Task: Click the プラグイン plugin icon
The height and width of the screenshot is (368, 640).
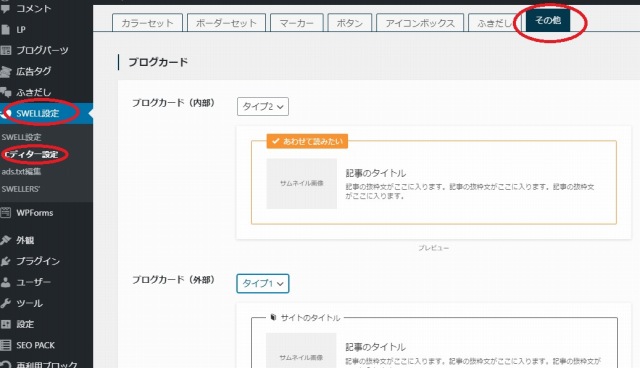Action: coord(5,261)
